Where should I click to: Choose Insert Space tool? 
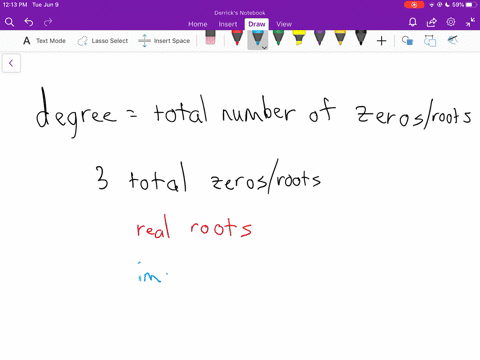click(x=164, y=41)
